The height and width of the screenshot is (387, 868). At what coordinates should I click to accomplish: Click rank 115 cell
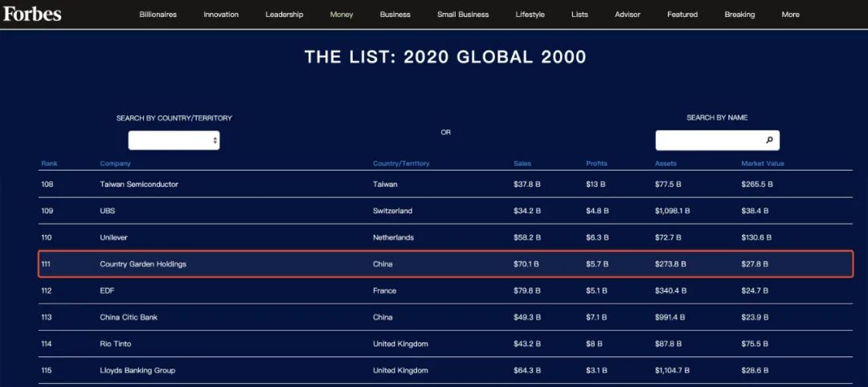[x=47, y=370]
